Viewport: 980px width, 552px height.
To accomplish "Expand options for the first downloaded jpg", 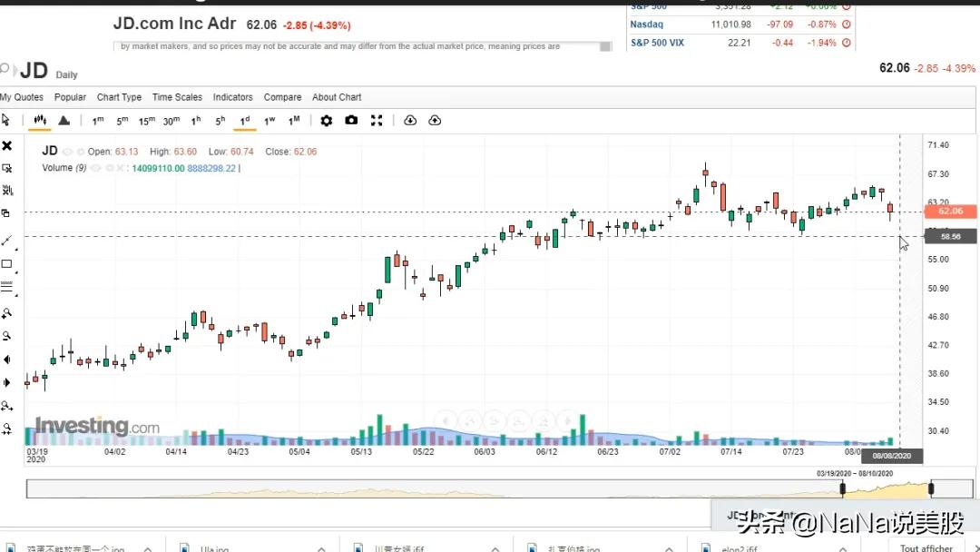I will (148, 549).
